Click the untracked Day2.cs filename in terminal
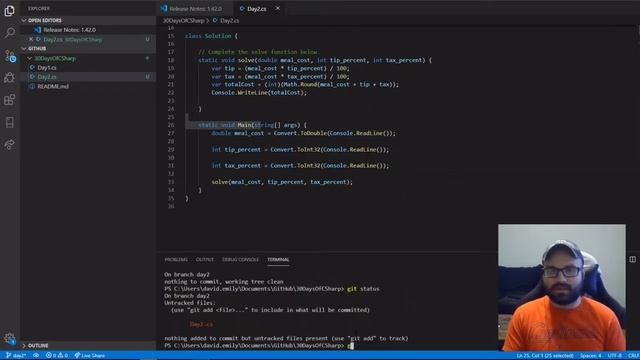This screenshot has width=640, height=360. pyautogui.click(x=201, y=324)
